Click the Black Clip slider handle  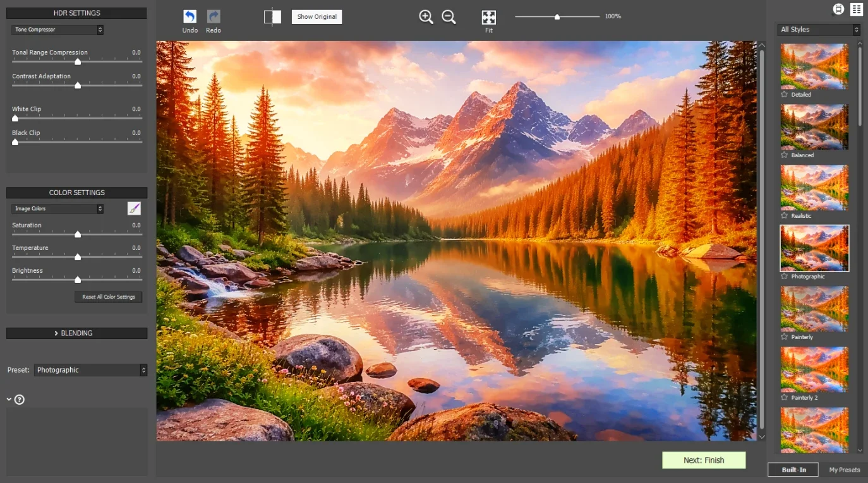pos(15,142)
